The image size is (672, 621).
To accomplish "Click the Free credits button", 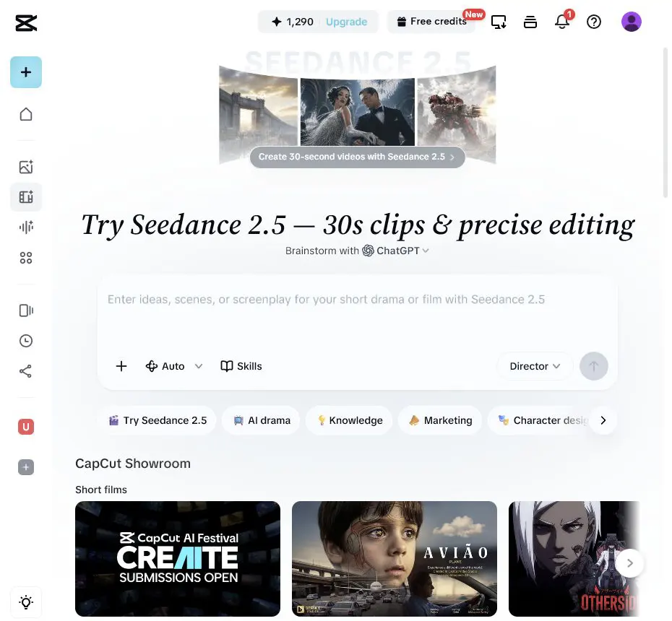I will click(x=431, y=22).
